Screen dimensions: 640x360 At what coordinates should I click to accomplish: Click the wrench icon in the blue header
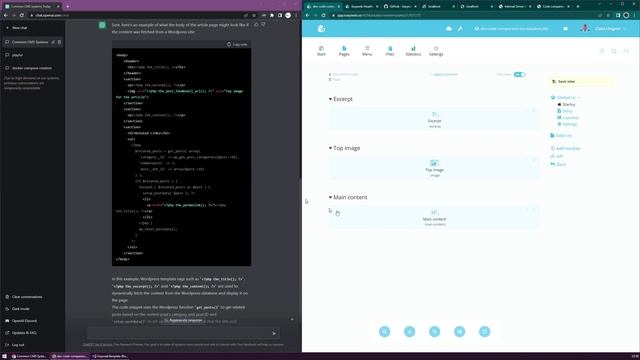pos(460,29)
